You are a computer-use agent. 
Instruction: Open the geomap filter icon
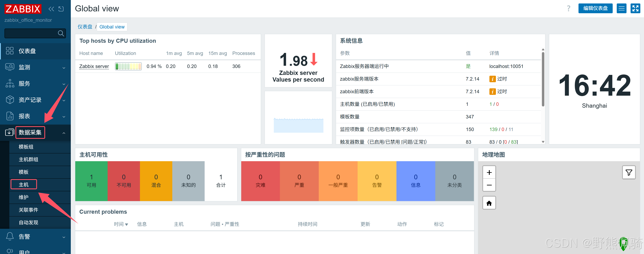click(629, 172)
